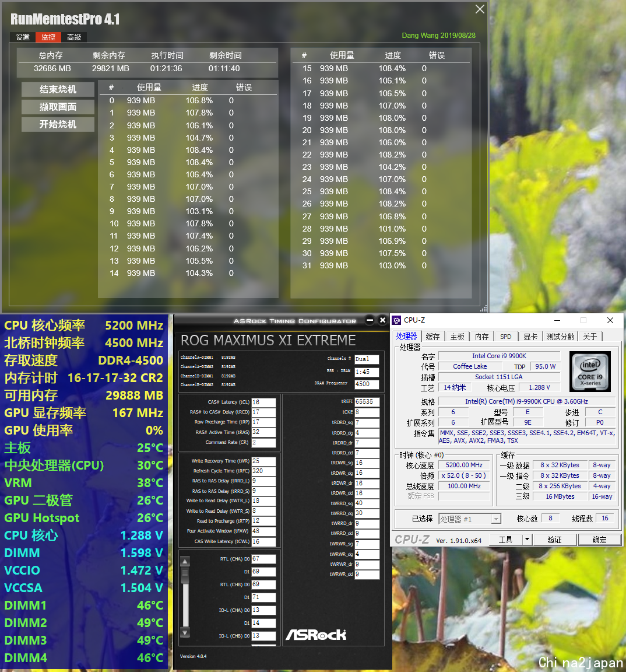This screenshot has height=672, width=626.
Task: Open the 设置 tab in RunMemtestPro
Action: 23,37
